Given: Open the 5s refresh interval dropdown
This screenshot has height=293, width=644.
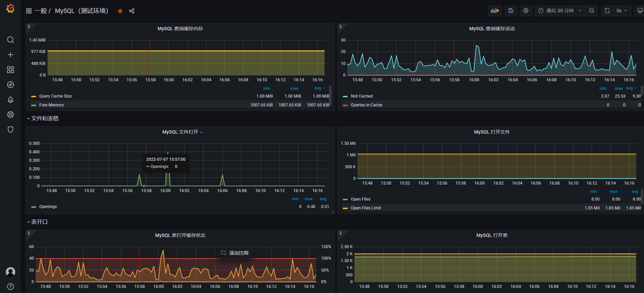Looking at the screenshot, I should pyautogui.click(x=622, y=11).
